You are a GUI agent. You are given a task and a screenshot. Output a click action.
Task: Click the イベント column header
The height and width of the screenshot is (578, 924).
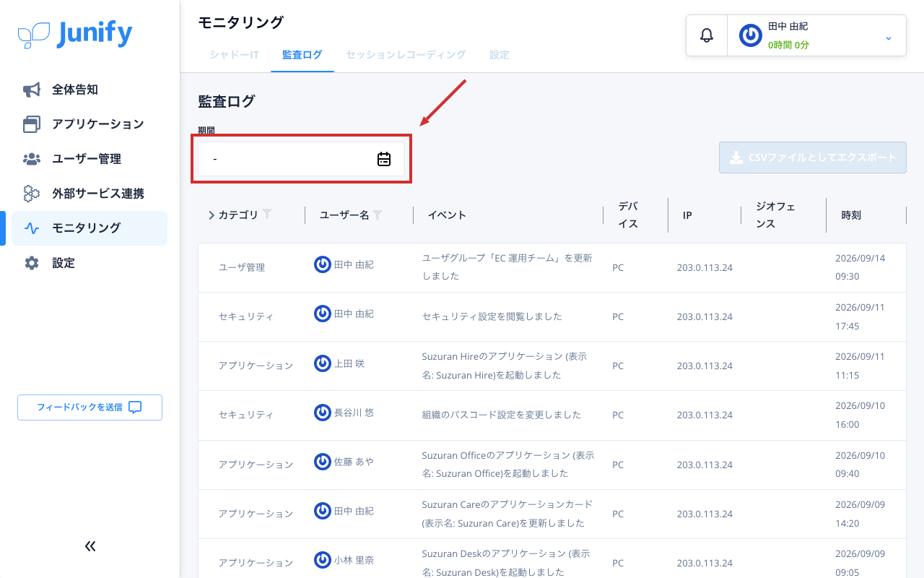pyautogui.click(x=447, y=215)
